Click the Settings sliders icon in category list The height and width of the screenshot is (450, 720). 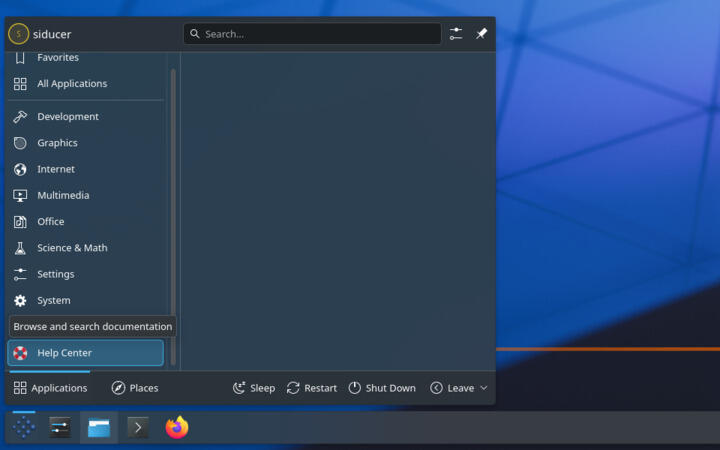(x=20, y=274)
